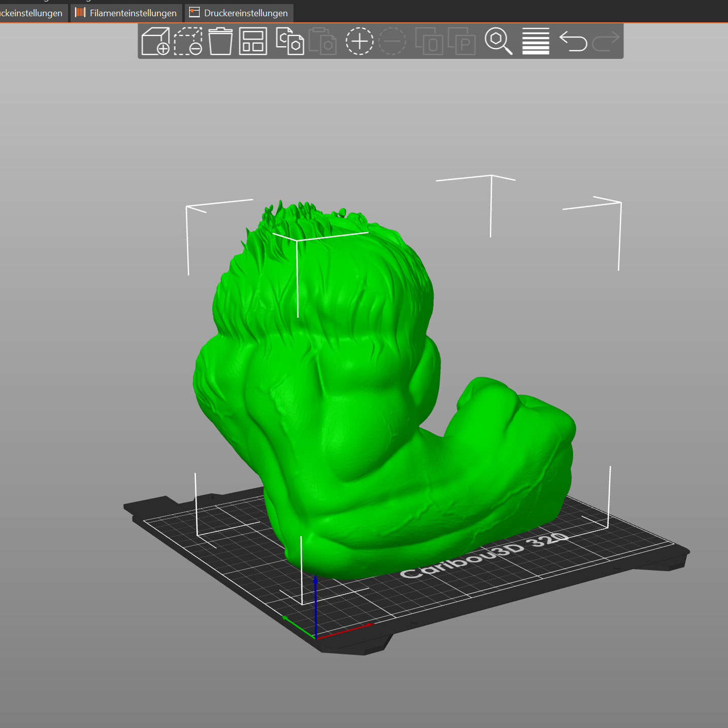Screen dimensions: 728x728
Task: Undo the last action
Action: 573,41
